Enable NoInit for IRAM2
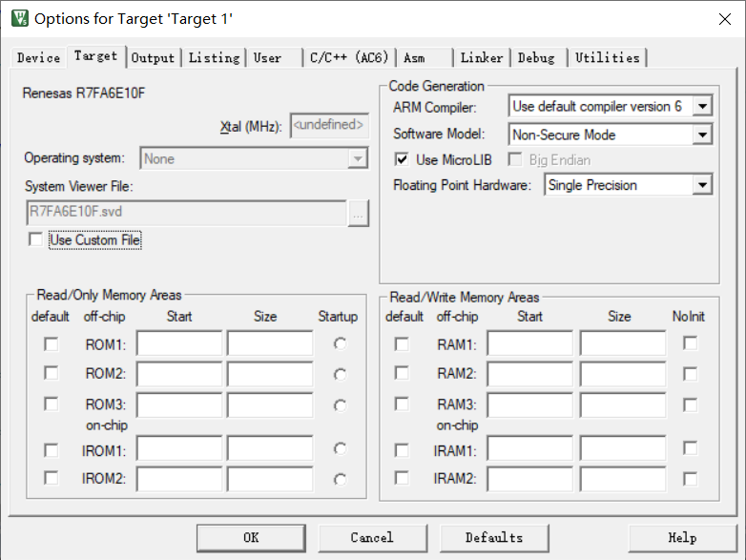746x560 pixels. [x=691, y=479]
